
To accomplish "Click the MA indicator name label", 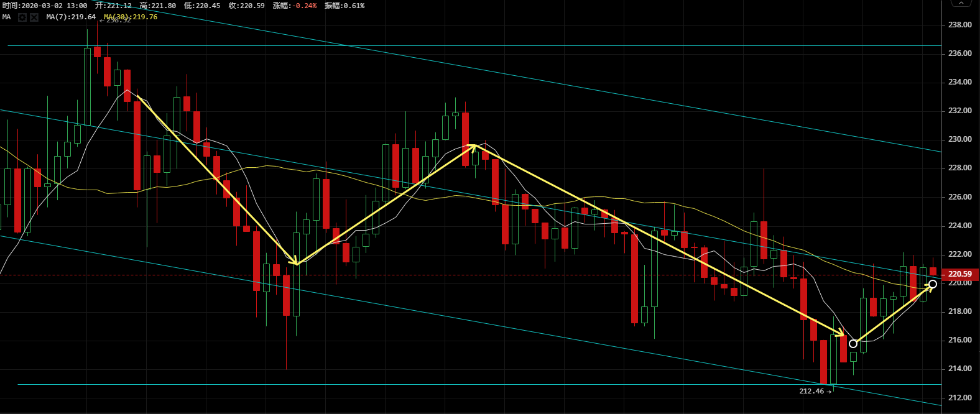I will click(6, 17).
